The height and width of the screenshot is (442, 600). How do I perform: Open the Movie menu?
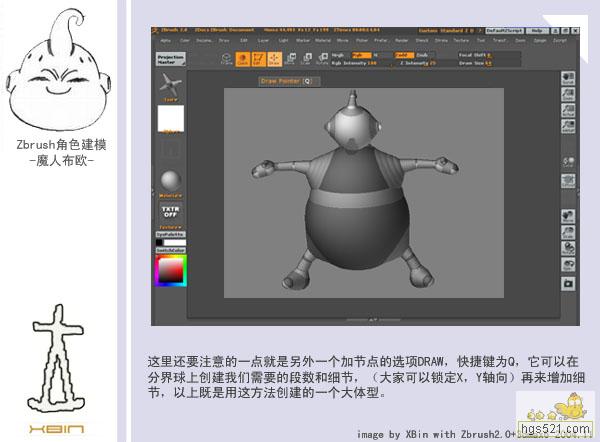tap(342, 40)
